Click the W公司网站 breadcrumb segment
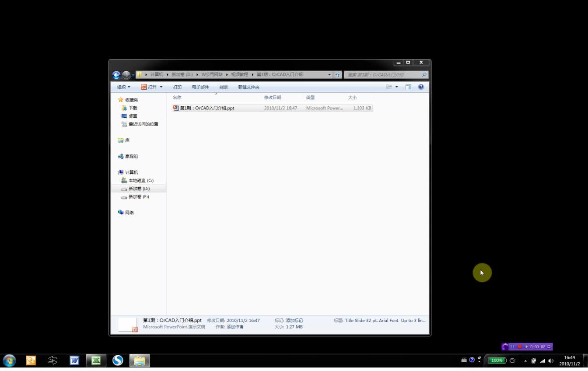 212,75
